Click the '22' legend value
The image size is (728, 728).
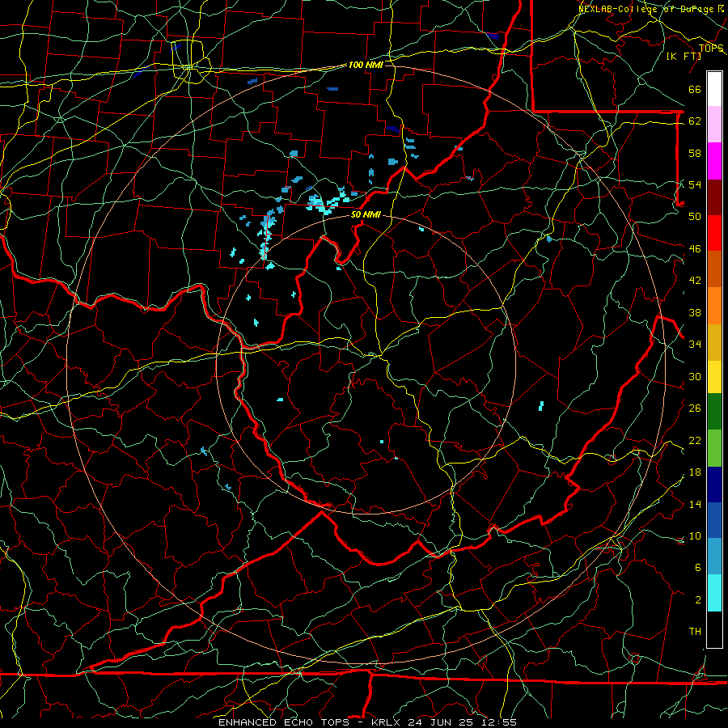tap(695, 440)
